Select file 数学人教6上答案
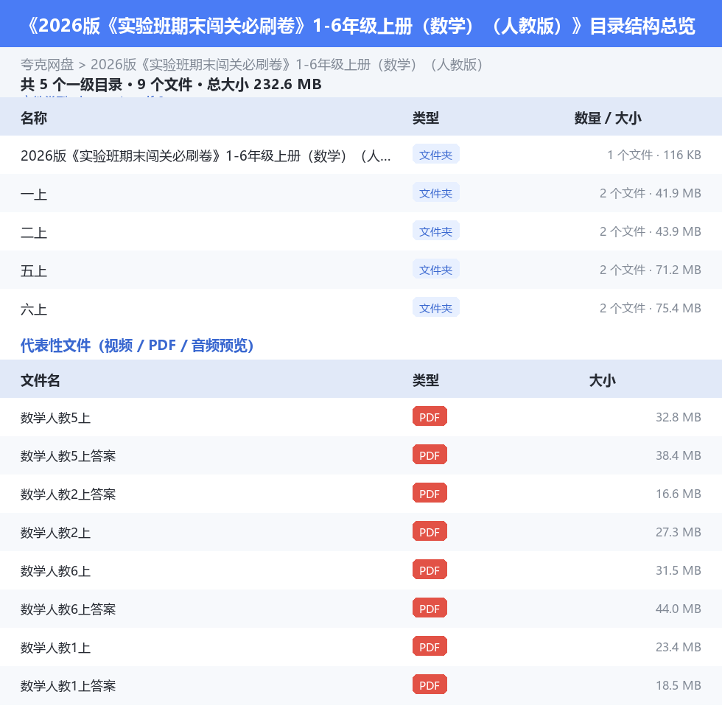The image size is (722, 728). coord(69,609)
